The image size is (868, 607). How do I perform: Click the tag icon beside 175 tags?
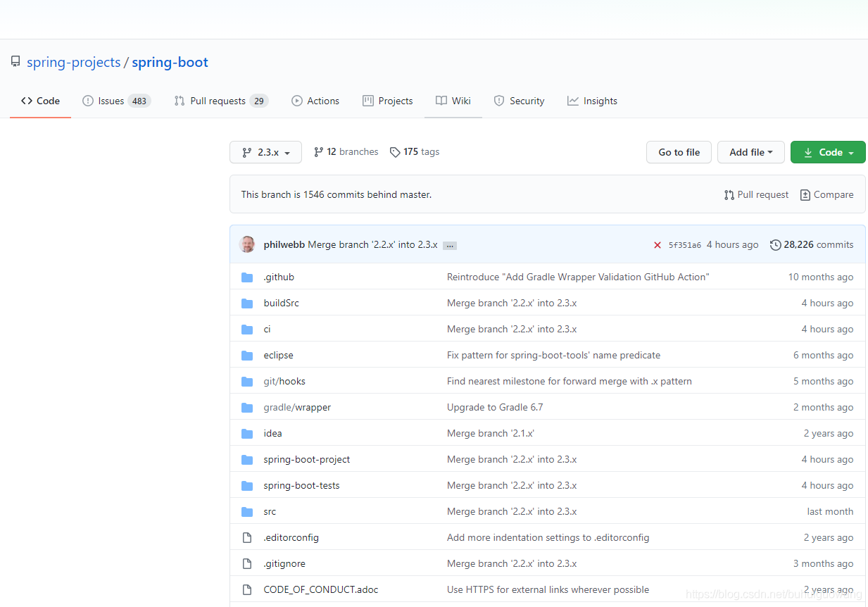tap(395, 151)
